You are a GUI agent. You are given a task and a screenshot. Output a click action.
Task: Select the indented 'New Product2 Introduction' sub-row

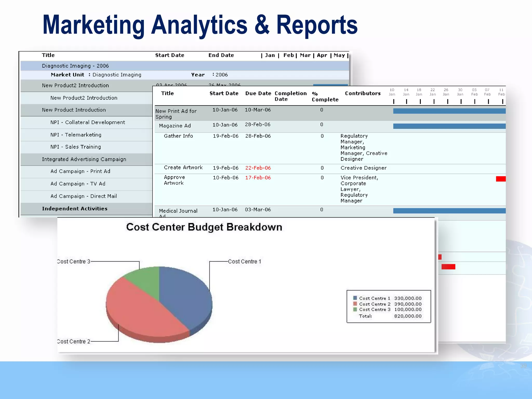tap(87, 98)
